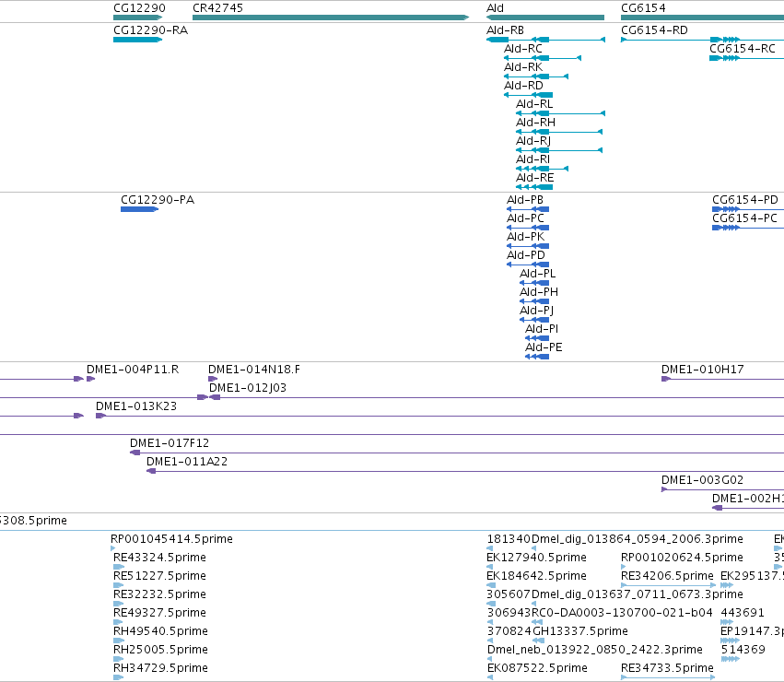
Task: Click EST RH25005.5prime
Action: point(160,650)
